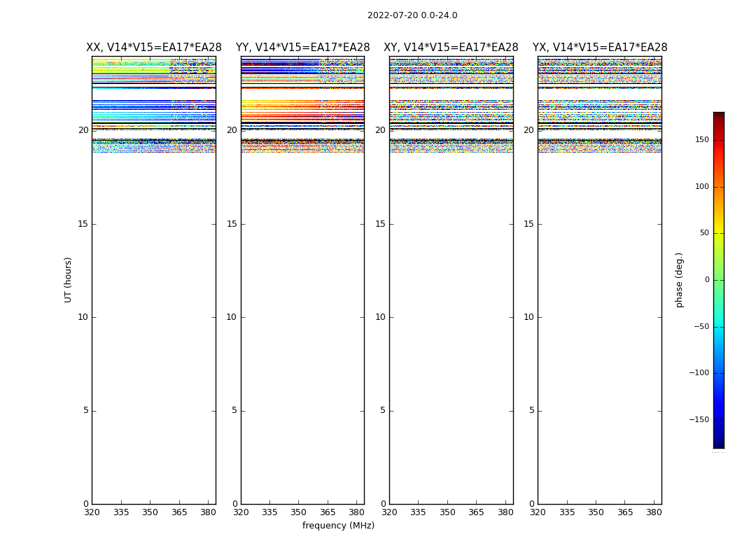Click the date title 2022-07-20 0.0-24.0
This screenshot has height=560, width=735.
point(412,15)
